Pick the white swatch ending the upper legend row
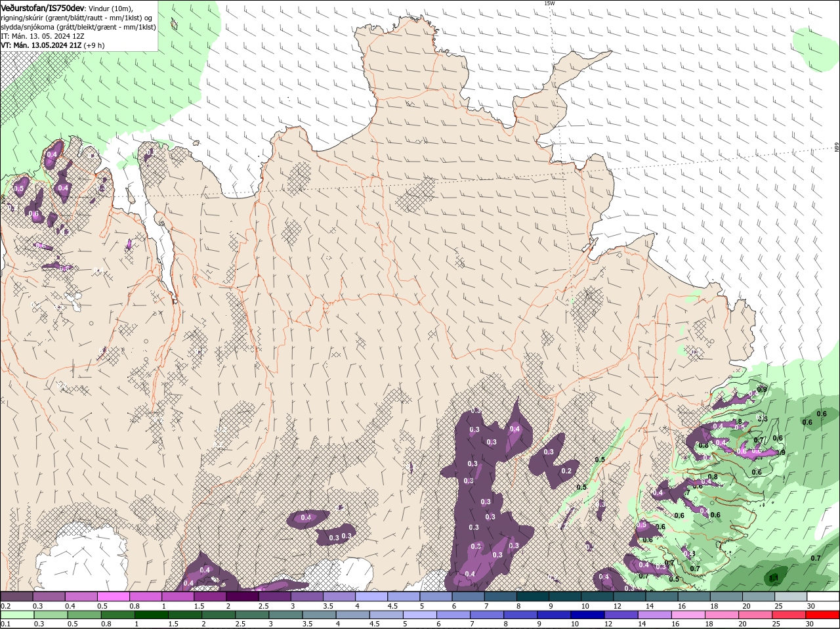This screenshot has width=840, height=629. point(823,596)
